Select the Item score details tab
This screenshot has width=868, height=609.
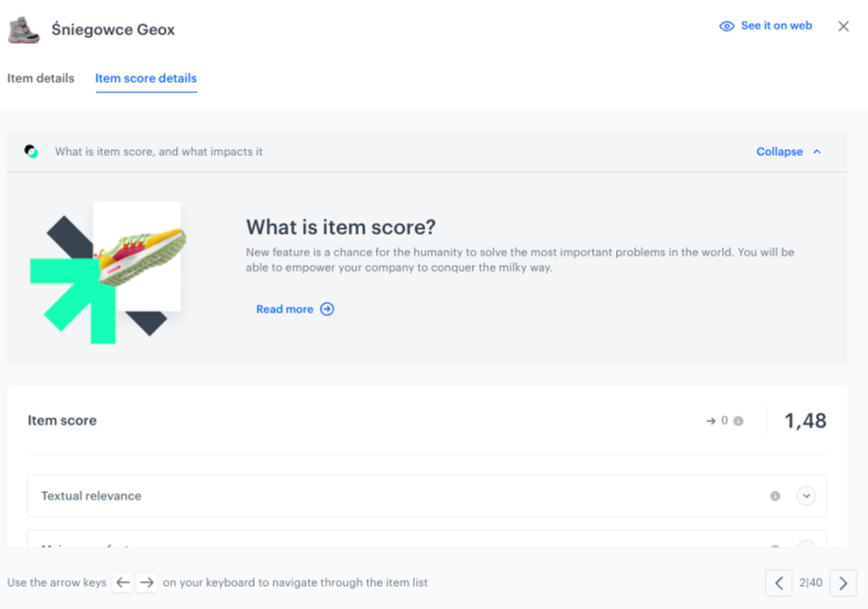pos(146,78)
